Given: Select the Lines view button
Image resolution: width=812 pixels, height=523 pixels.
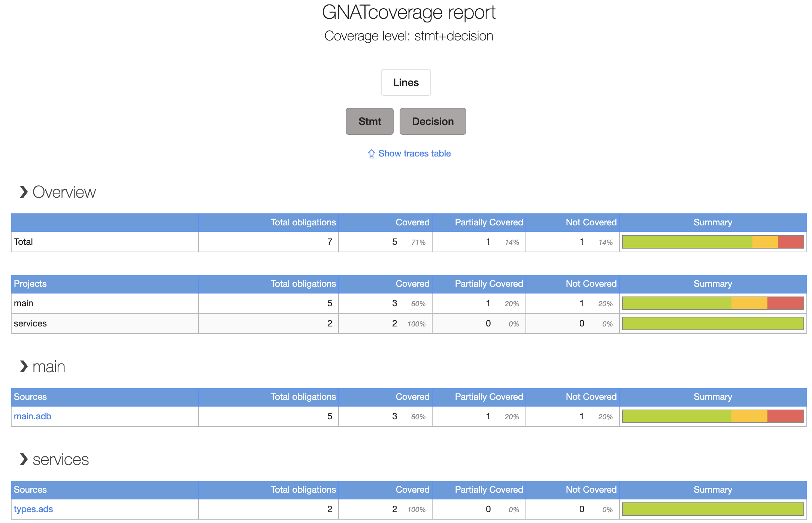Looking at the screenshot, I should [406, 82].
